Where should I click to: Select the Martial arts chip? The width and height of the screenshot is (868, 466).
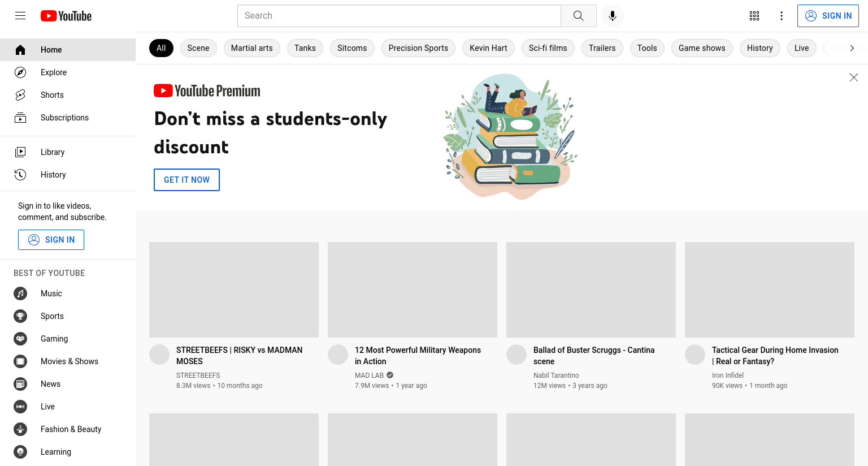252,48
